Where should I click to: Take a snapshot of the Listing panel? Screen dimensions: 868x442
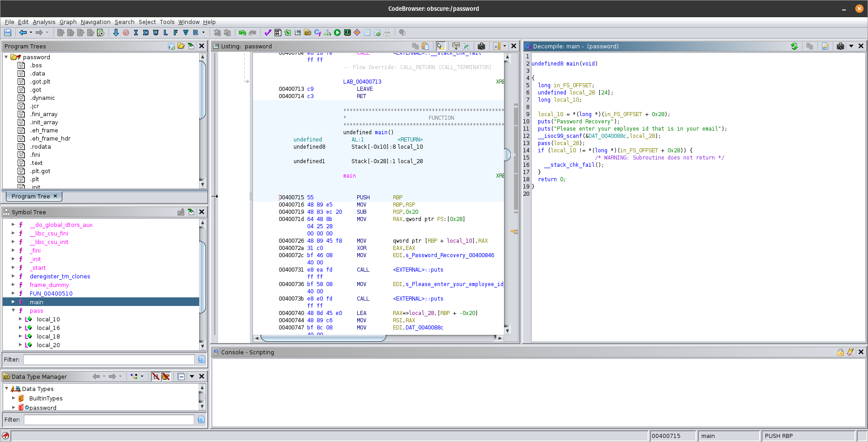point(481,46)
